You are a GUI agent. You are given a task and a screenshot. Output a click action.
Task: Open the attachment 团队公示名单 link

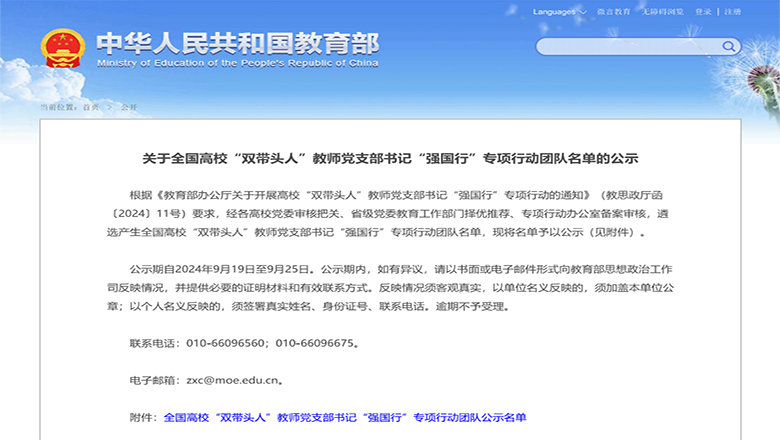tap(344, 417)
